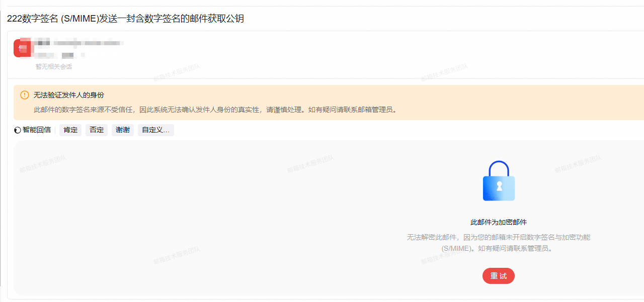The image size is (644, 302).
Task: Click the S/MIME text in the subject line
Action: point(76,19)
